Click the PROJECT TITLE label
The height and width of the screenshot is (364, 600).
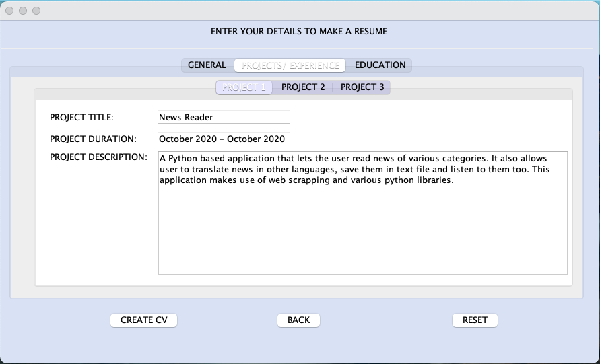click(82, 118)
